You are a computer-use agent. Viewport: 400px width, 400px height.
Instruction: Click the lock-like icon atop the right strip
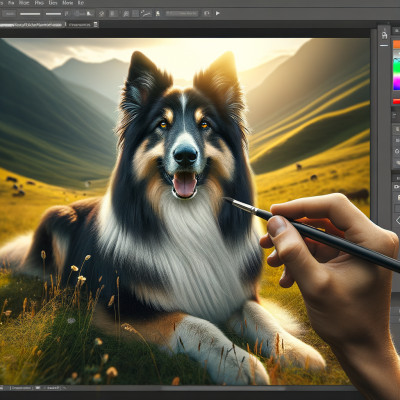(384, 35)
